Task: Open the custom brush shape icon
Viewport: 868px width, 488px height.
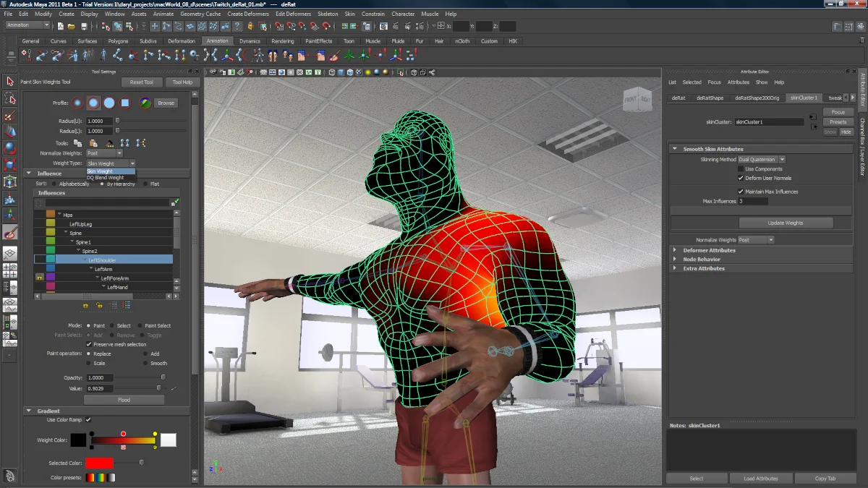Action: point(145,103)
